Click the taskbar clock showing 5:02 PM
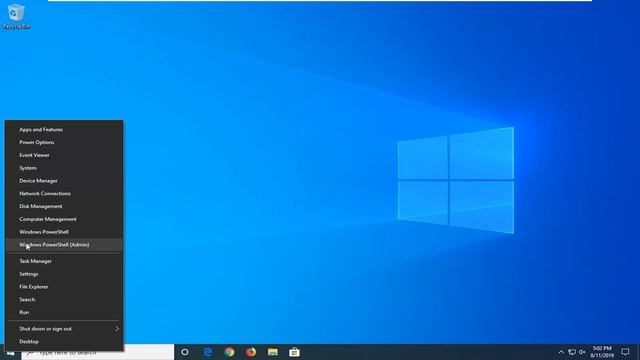The width and height of the screenshot is (640, 360). (602, 352)
